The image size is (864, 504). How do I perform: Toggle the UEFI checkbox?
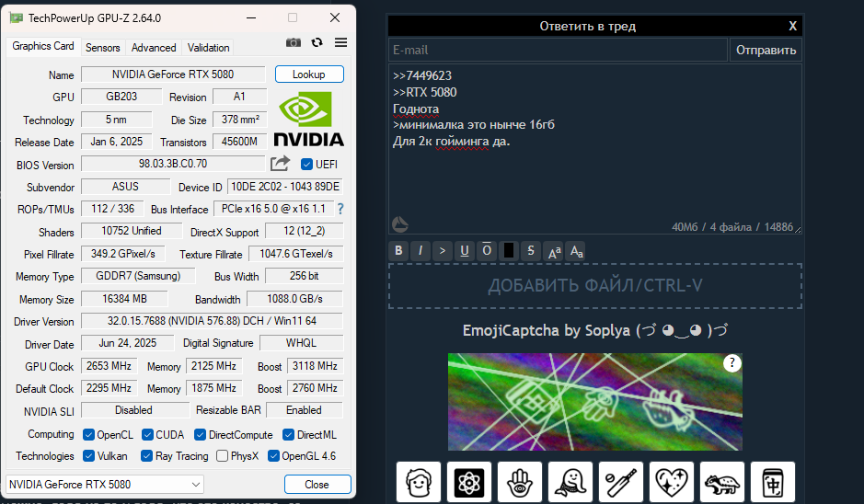pyautogui.click(x=307, y=164)
